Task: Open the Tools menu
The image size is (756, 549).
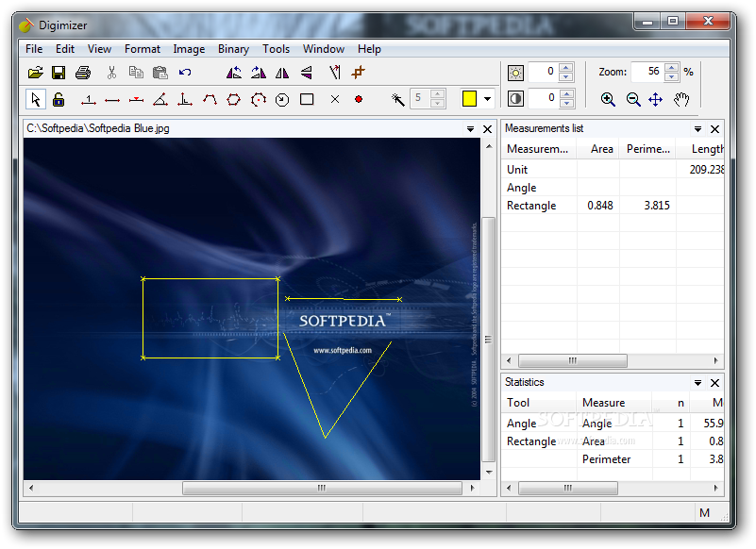Action: (x=276, y=49)
